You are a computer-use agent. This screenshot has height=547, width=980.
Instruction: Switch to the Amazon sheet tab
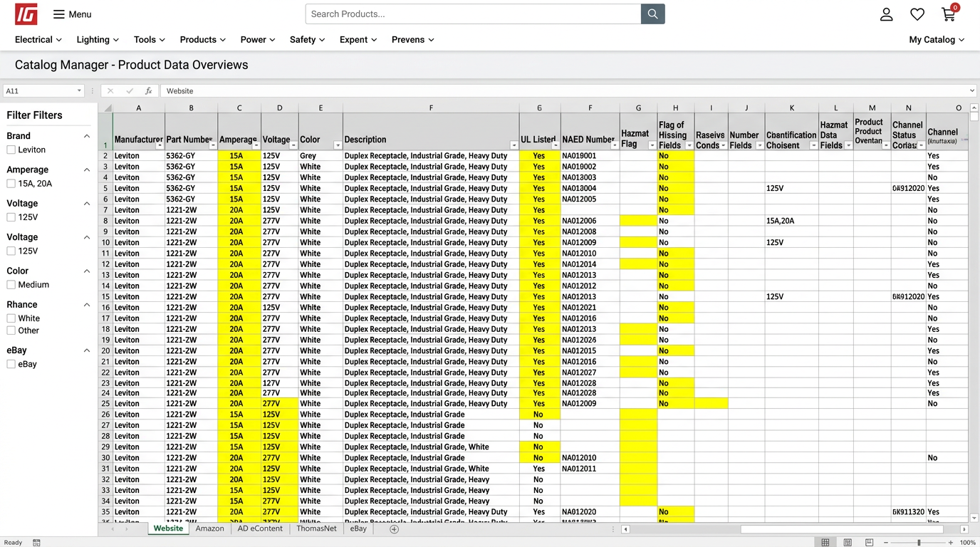click(x=209, y=528)
